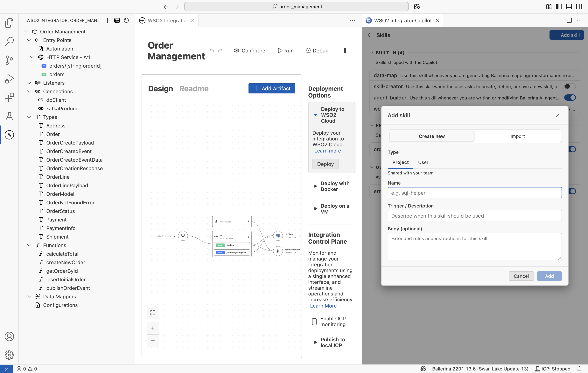Open WSO2 Integrator view in activity bar
This screenshot has width=588, height=373.
tap(9, 135)
